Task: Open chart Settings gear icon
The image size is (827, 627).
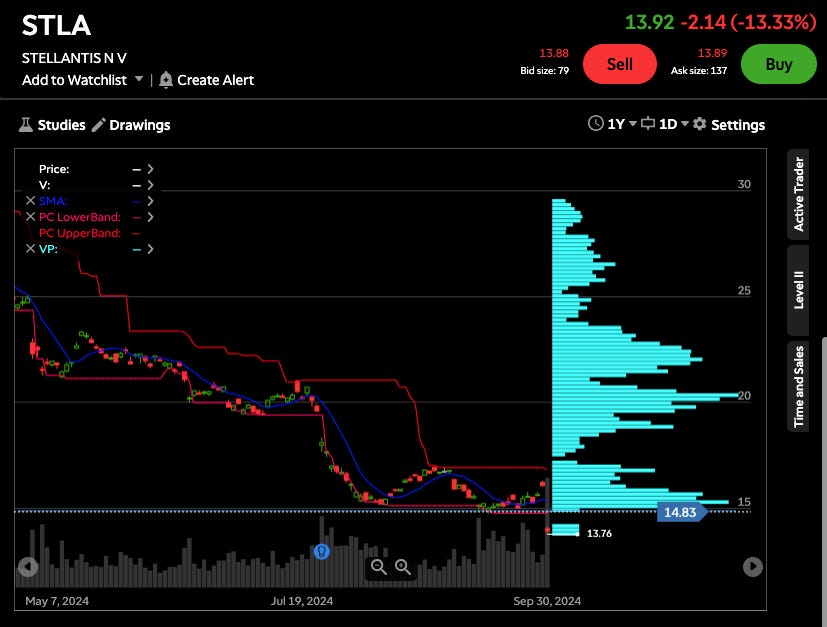Action: tap(699, 124)
